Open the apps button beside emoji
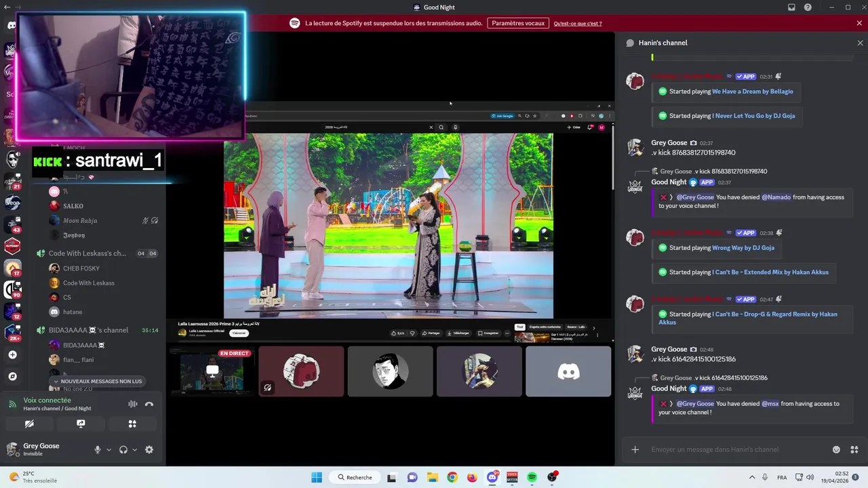 tap(854, 449)
